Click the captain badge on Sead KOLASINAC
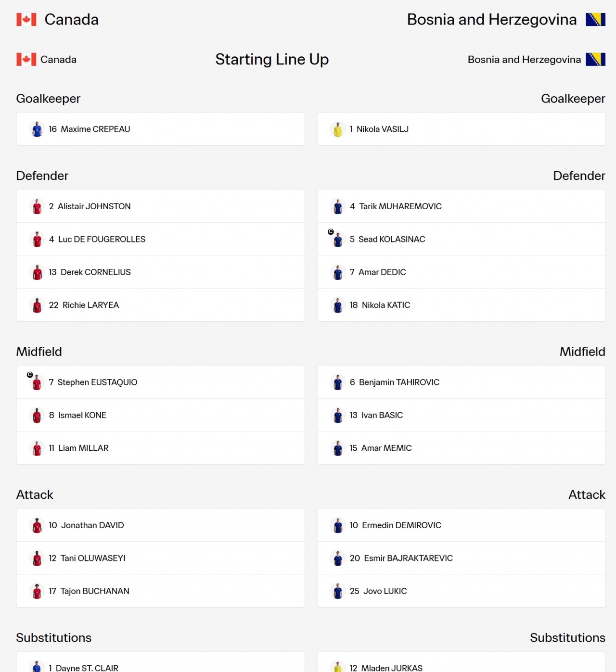The width and height of the screenshot is (616, 672). (331, 232)
